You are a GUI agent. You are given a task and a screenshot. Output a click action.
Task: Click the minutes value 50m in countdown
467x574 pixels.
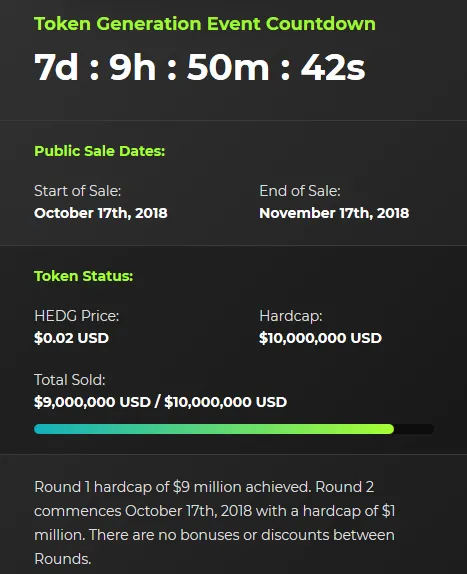[x=228, y=67]
